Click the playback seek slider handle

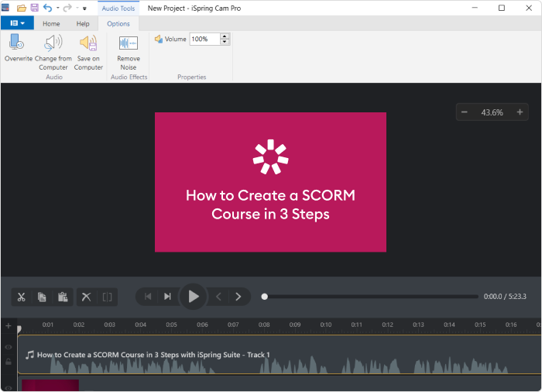(x=265, y=297)
